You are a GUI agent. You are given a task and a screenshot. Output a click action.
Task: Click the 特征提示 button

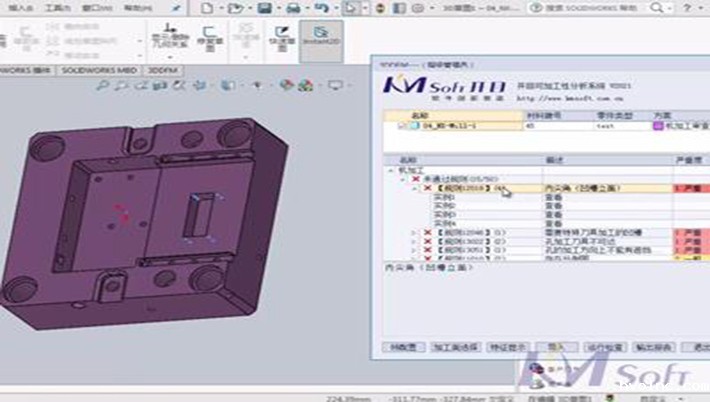click(x=508, y=347)
